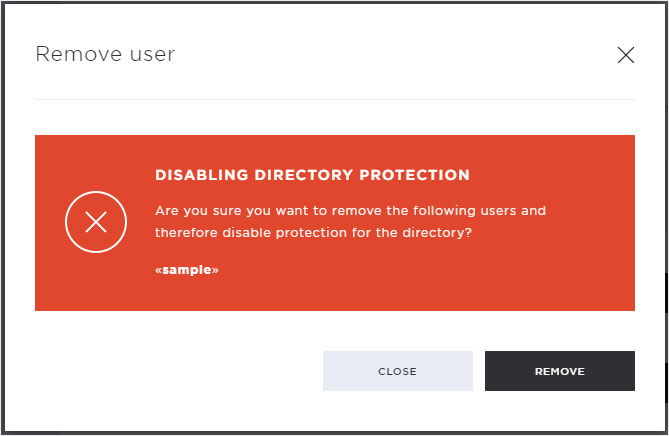The height and width of the screenshot is (436, 669).
Task: Select the 'DISABLING DIRECTORY PROTECTION' heading
Action: tap(312, 175)
